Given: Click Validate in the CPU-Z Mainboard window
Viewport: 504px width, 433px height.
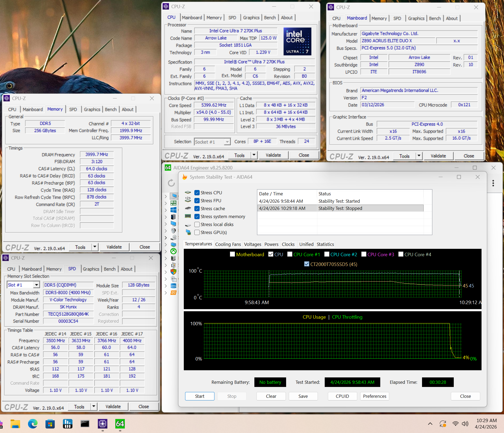Looking at the screenshot, I should pyautogui.click(x=438, y=156).
